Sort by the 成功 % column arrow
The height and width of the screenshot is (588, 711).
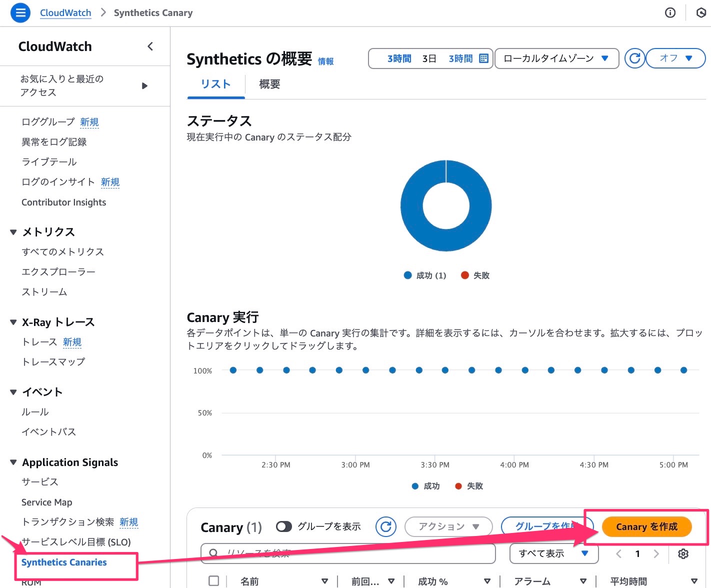[x=487, y=581]
